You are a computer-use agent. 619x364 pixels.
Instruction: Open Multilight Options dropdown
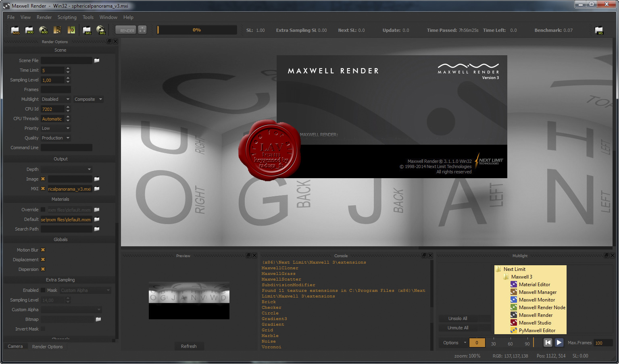tap(454, 343)
